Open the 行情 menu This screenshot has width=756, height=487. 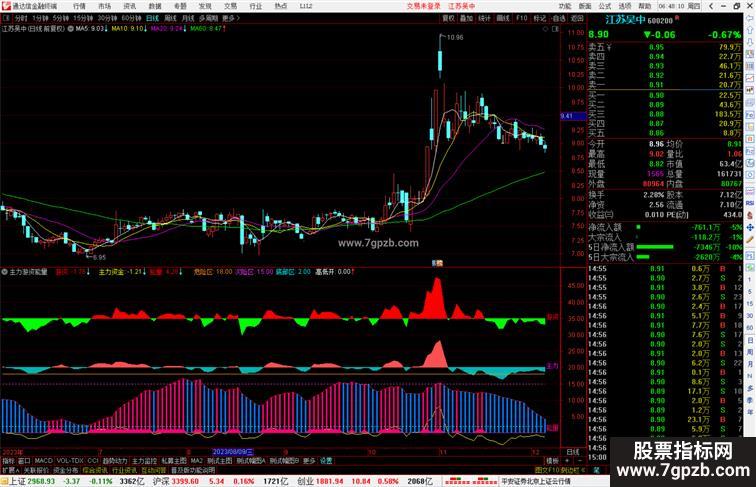[x=79, y=6]
